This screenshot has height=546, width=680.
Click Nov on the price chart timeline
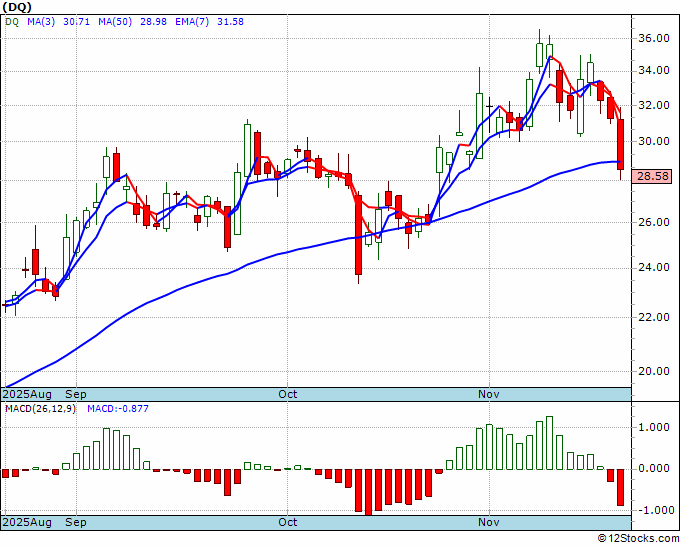coord(489,394)
